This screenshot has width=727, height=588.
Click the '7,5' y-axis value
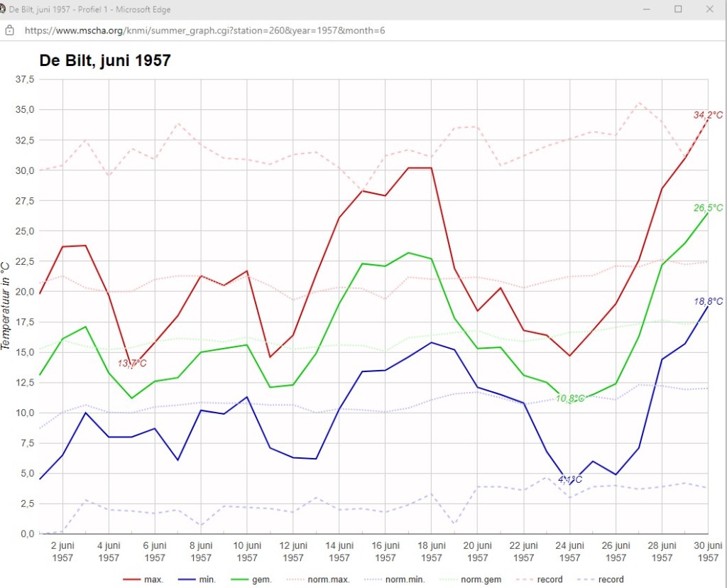click(x=27, y=443)
